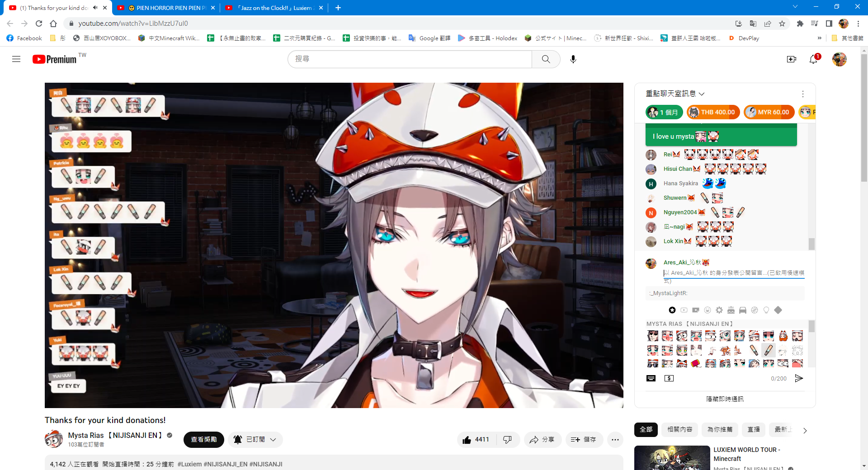Open YouTube notifications bell
Viewport: 868px width, 470px height.
pos(814,59)
